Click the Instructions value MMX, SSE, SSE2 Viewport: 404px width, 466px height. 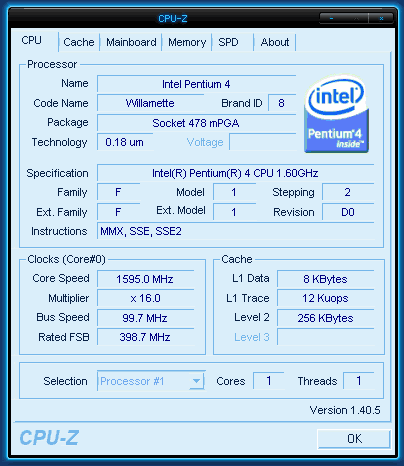point(235,231)
